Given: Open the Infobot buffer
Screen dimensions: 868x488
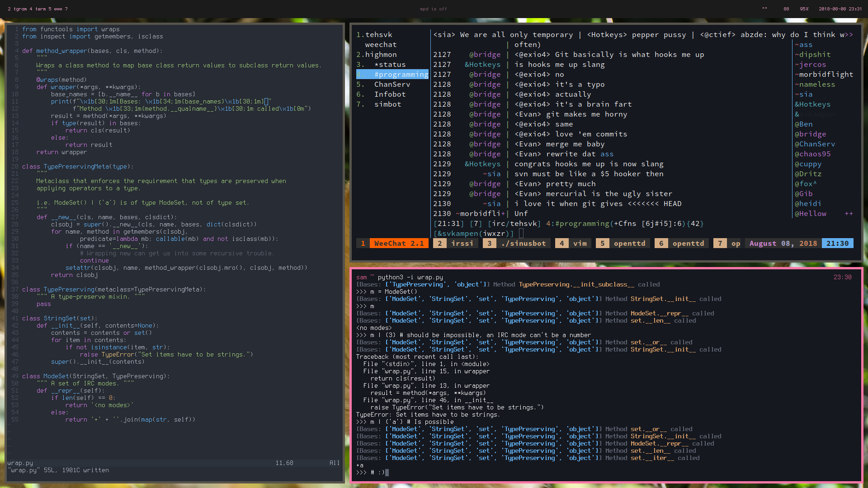Looking at the screenshot, I should click(x=390, y=94).
